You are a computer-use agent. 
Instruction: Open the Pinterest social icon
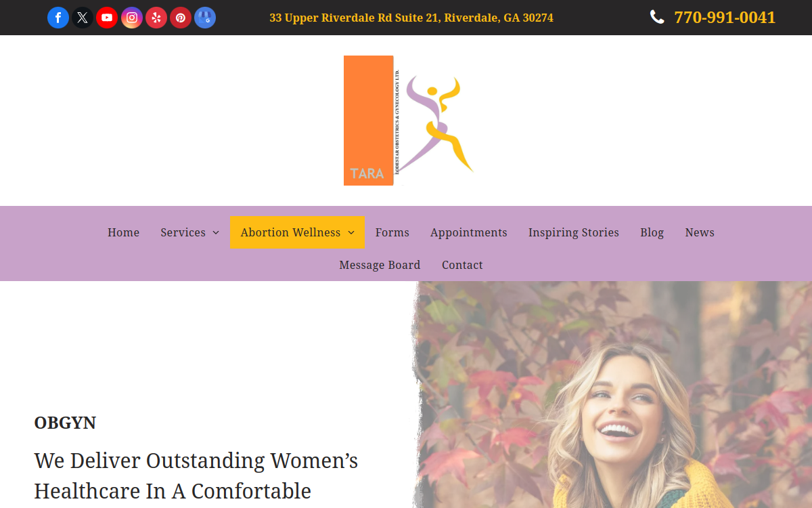coord(181,18)
